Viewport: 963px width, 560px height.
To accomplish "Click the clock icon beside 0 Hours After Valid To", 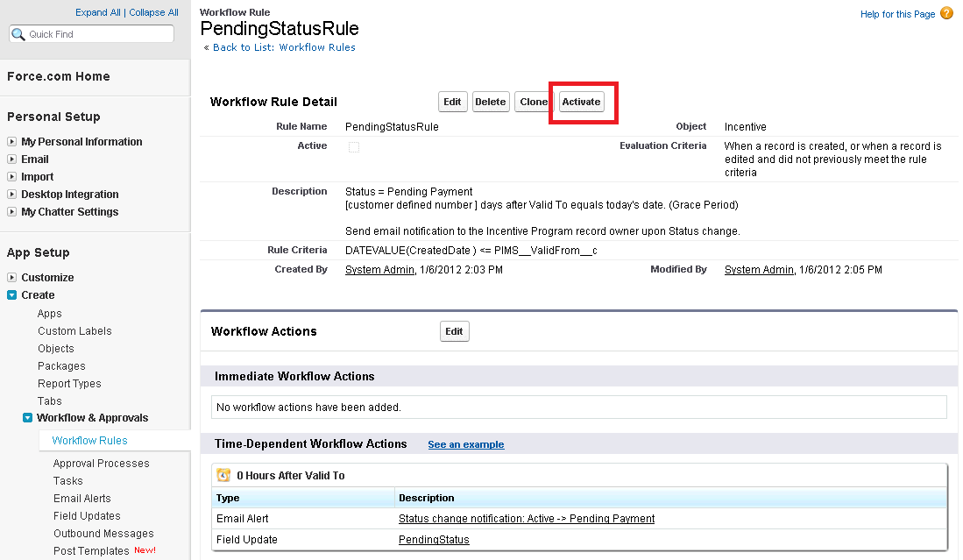I will 223,475.
